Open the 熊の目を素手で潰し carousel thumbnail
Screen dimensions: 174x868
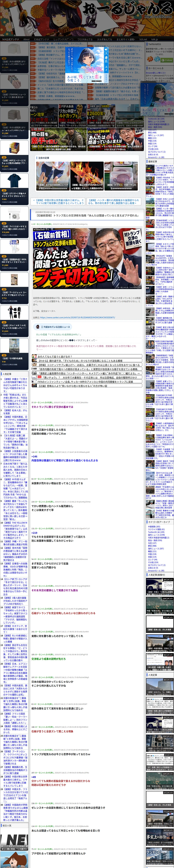point(58,139)
